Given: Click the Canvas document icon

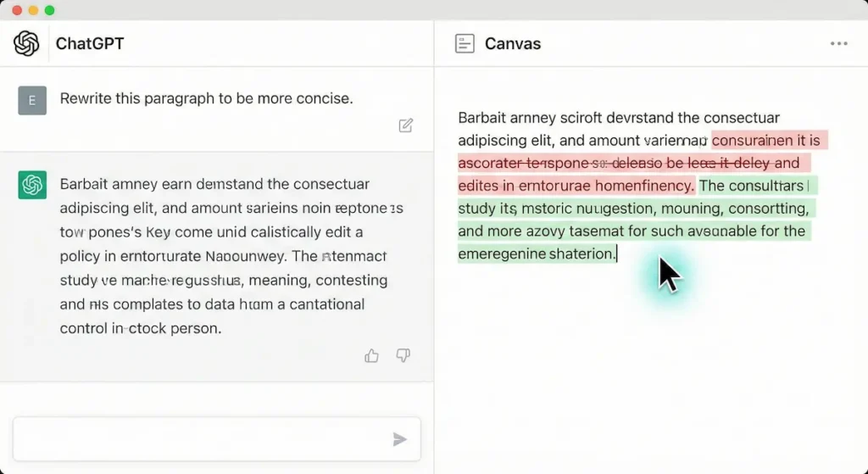Looking at the screenshot, I should pos(465,44).
